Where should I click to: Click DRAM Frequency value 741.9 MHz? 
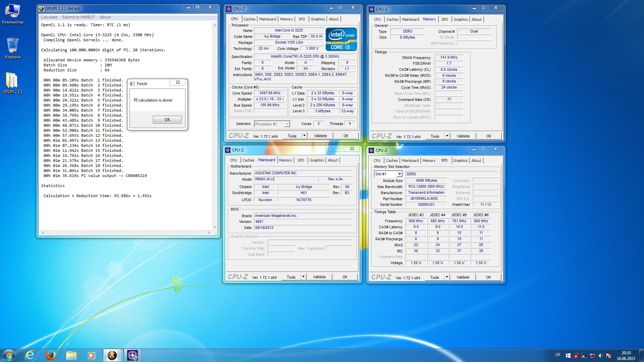tap(449, 57)
